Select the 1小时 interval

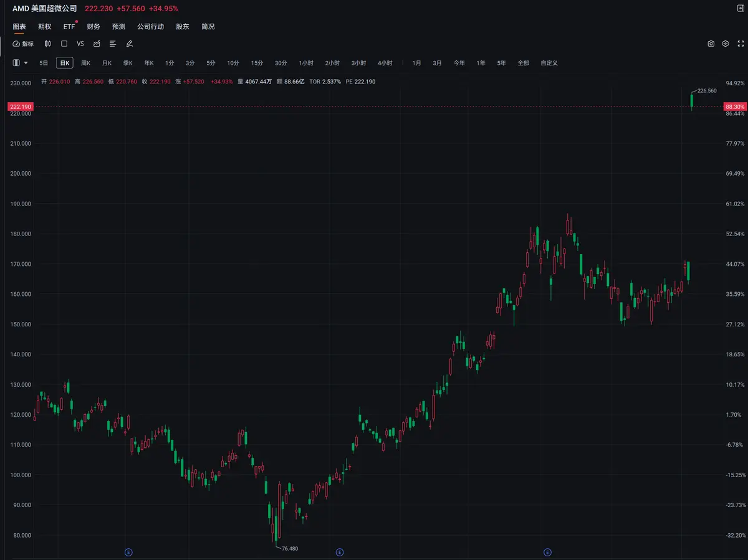[306, 63]
